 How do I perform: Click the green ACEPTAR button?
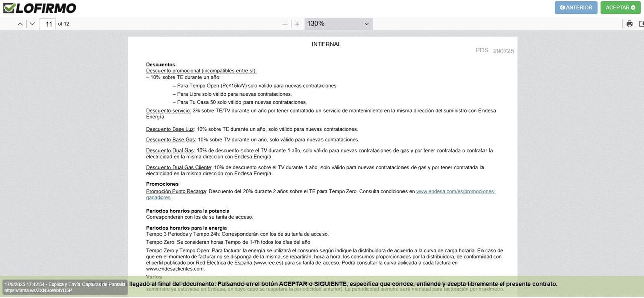tap(620, 8)
